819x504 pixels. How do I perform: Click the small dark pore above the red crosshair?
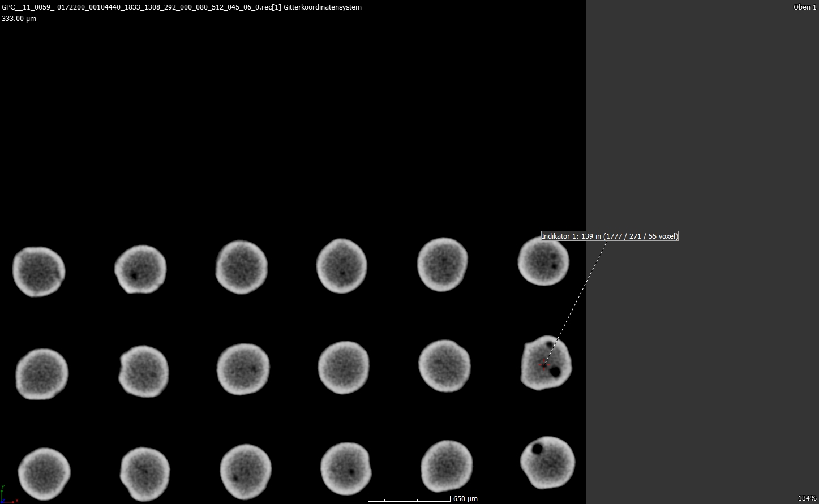pyautogui.click(x=549, y=344)
